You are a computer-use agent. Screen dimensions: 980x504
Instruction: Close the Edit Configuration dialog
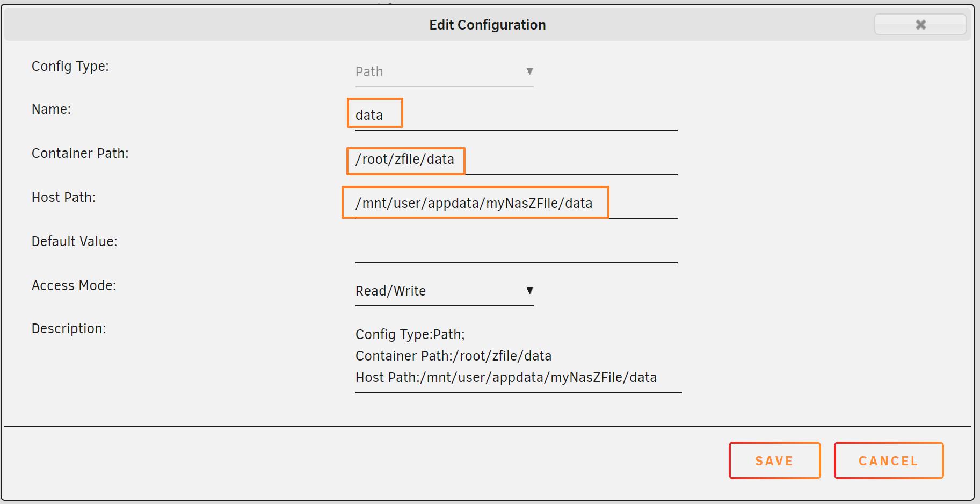(920, 25)
